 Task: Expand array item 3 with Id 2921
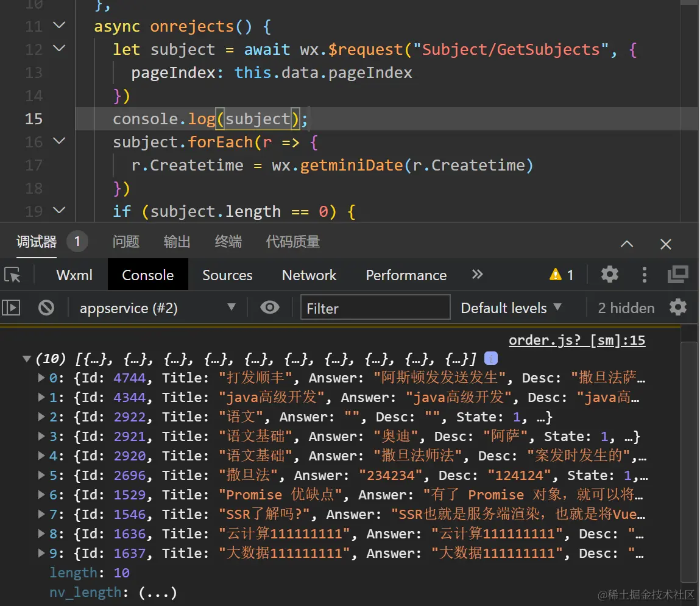tap(41, 436)
